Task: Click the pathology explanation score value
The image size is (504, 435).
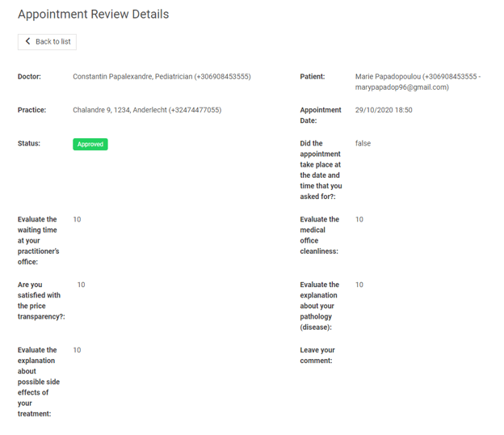Action: tap(359, 285)
